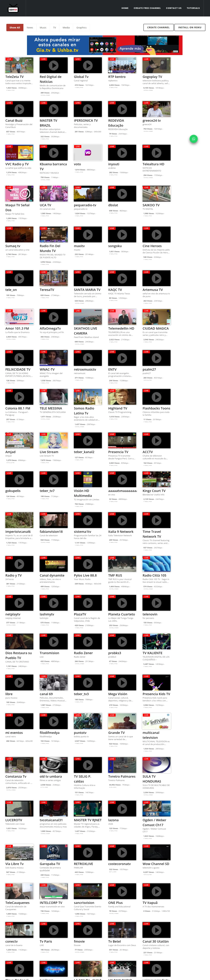The image size is (210, 980).
Task: Click the play icon for inyouti
Action: tap(122, 153)
